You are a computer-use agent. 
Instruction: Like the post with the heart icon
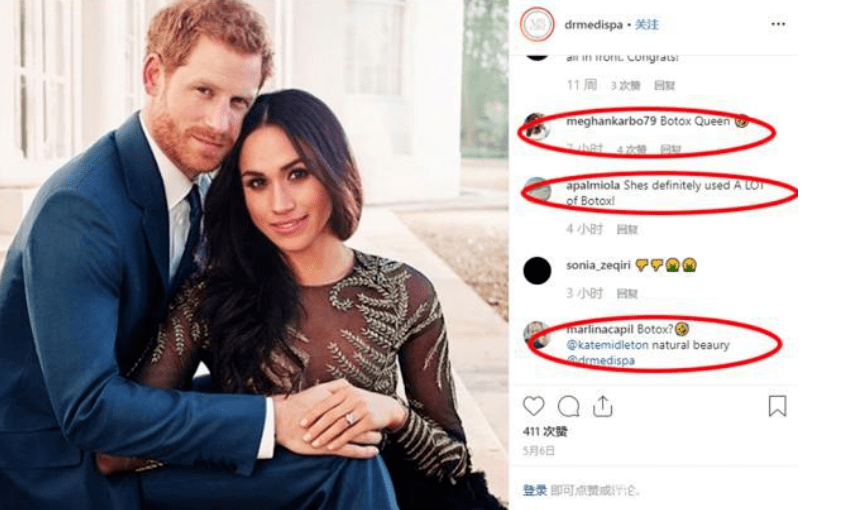tap(534, 406)
